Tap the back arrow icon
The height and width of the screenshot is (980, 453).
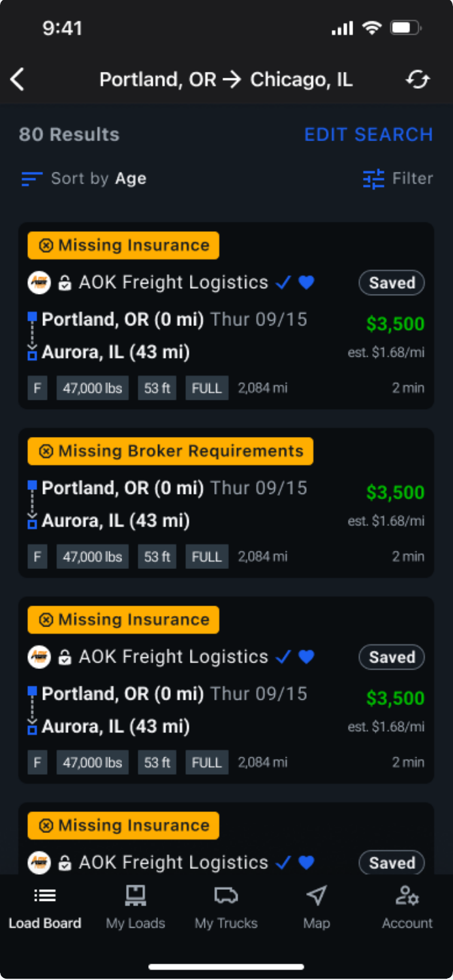[x=18, y=80]
